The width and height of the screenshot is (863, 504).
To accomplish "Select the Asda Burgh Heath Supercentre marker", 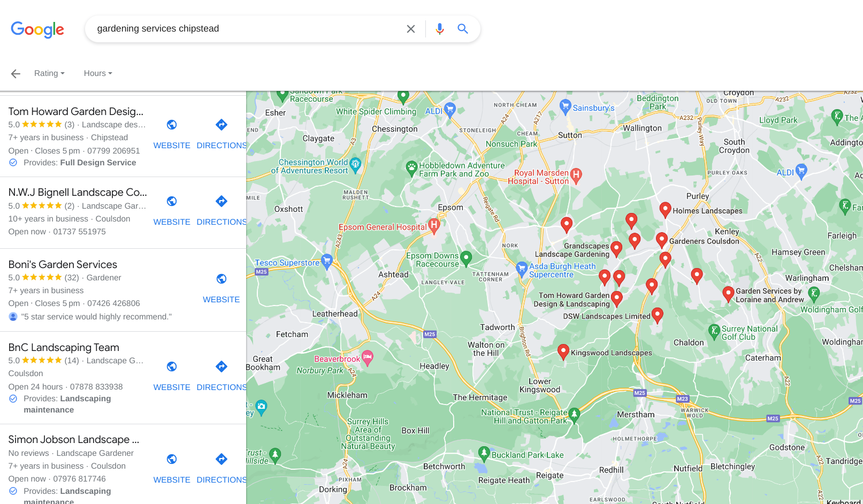I will [x=522, y=269].
